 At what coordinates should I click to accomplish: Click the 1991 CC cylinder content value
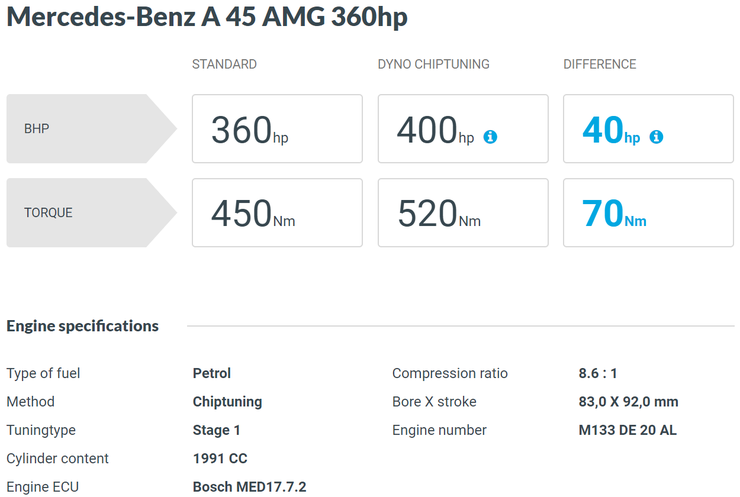point(220,458)
